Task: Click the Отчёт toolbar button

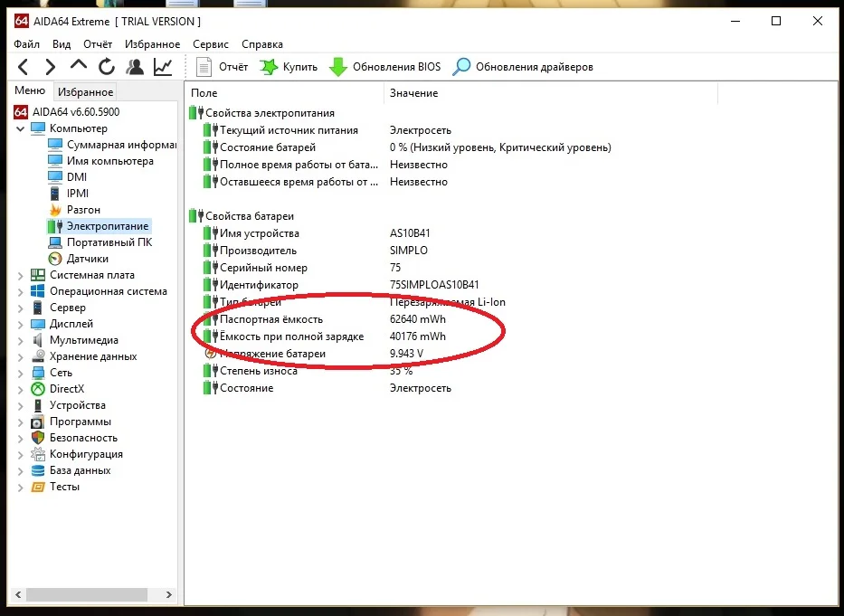Action: point(222,67)
